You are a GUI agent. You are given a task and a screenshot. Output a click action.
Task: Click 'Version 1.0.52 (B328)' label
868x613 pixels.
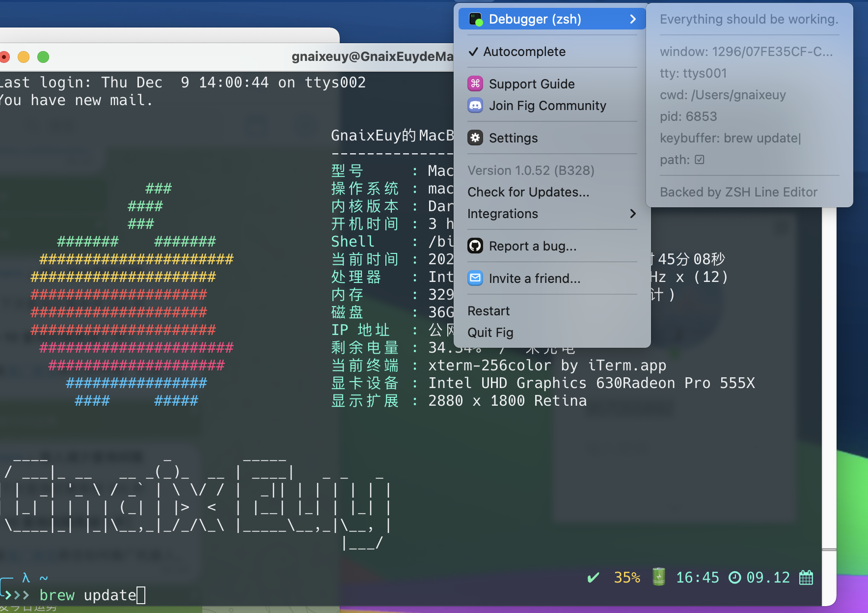click(x=531, y=170)
